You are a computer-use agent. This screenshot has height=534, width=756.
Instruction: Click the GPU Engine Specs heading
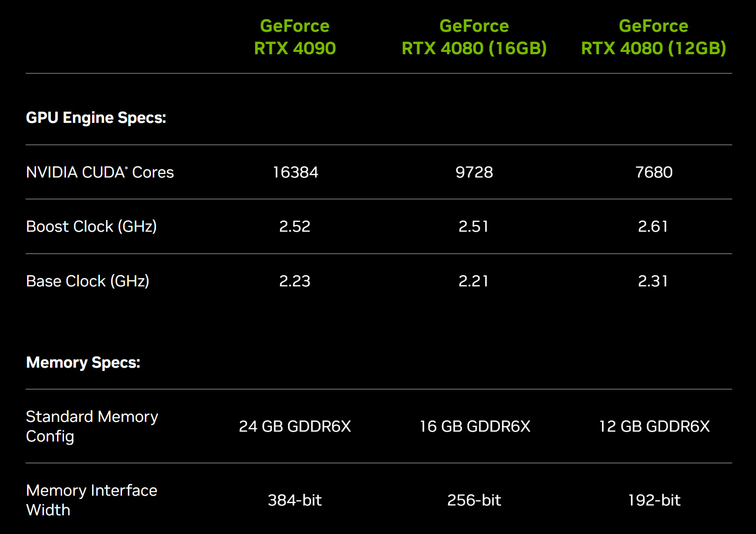coord(96,118)
